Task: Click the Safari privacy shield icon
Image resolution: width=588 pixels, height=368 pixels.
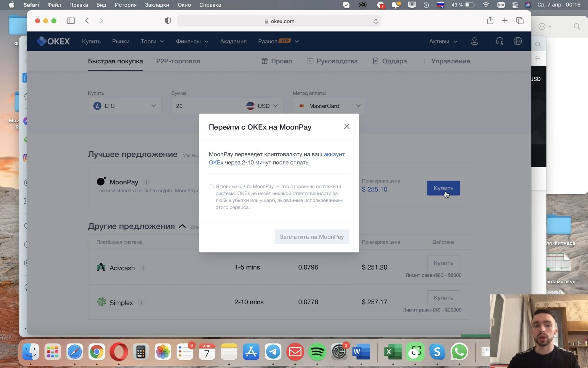Action: 168,21
